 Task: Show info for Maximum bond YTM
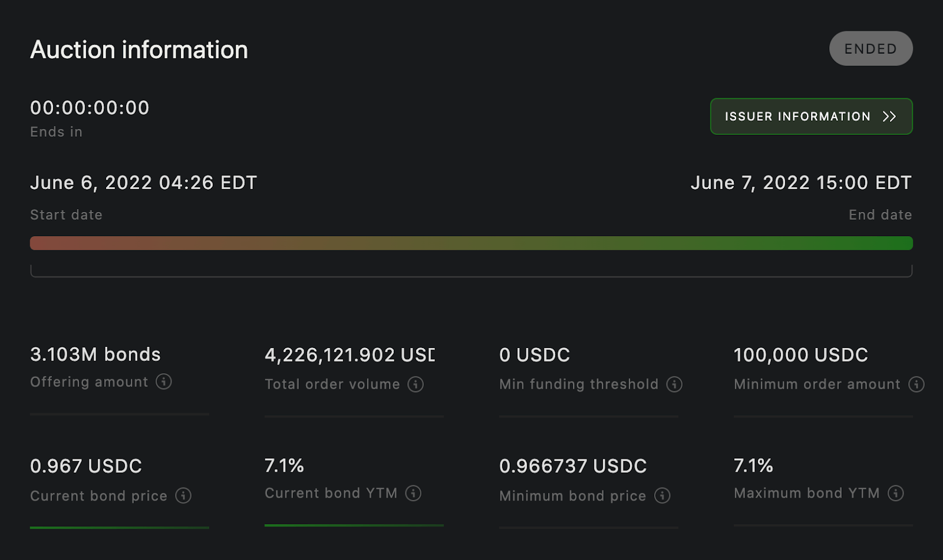[896, 493]
